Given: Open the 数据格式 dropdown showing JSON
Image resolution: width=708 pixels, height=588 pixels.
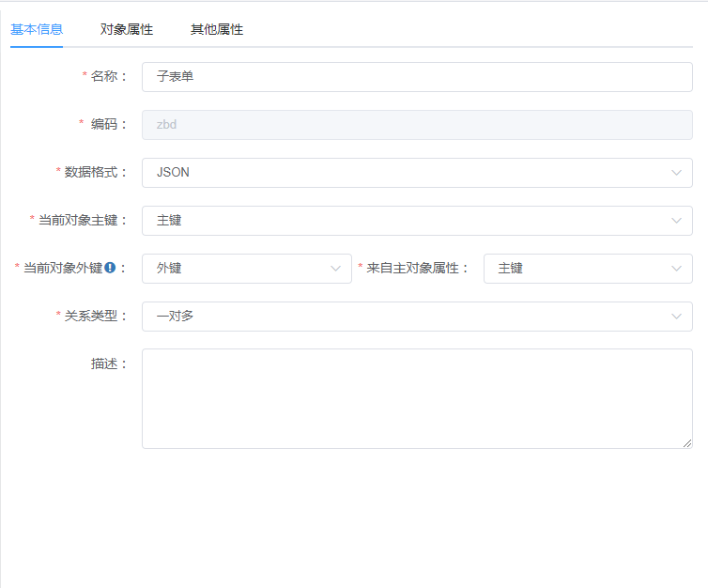Looking at the screenshot, I should tap(404, 173).
